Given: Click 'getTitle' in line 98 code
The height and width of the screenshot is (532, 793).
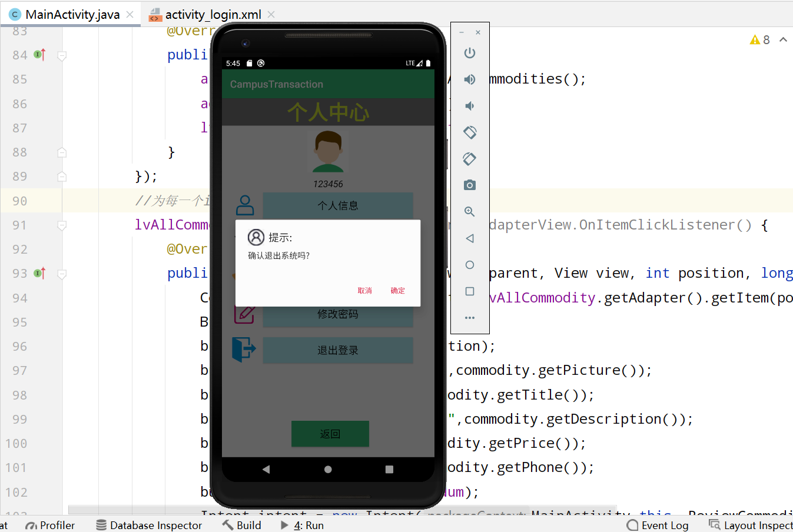Looking at the screenshot, I should point(530,395).
